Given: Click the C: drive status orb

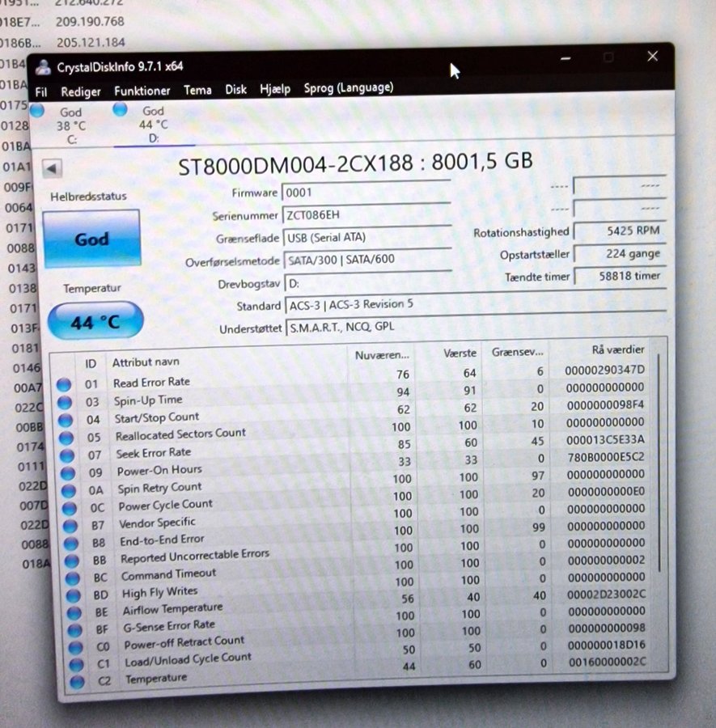Looking at the screenshot, I should pyautogui.click(x=37, y=111).
